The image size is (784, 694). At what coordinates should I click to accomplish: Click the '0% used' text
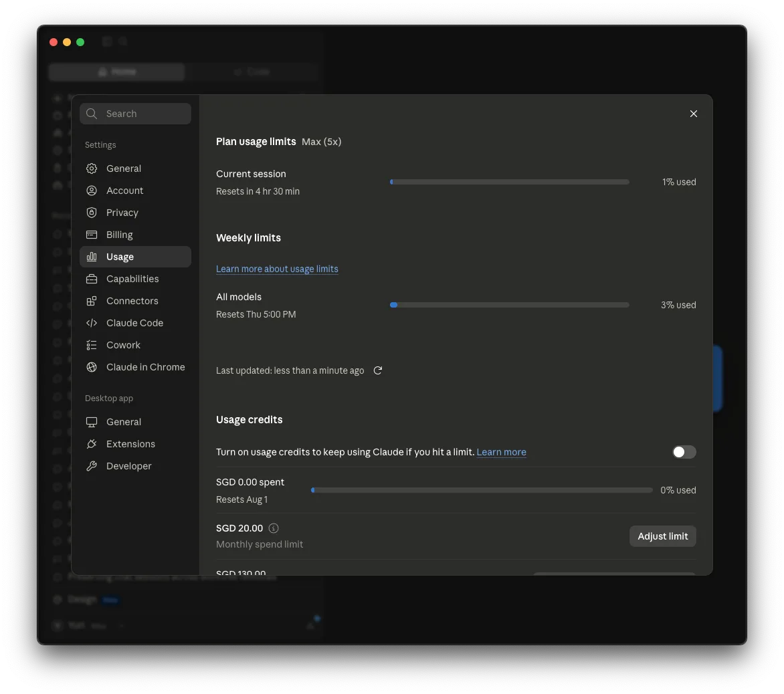coord(678,490)
